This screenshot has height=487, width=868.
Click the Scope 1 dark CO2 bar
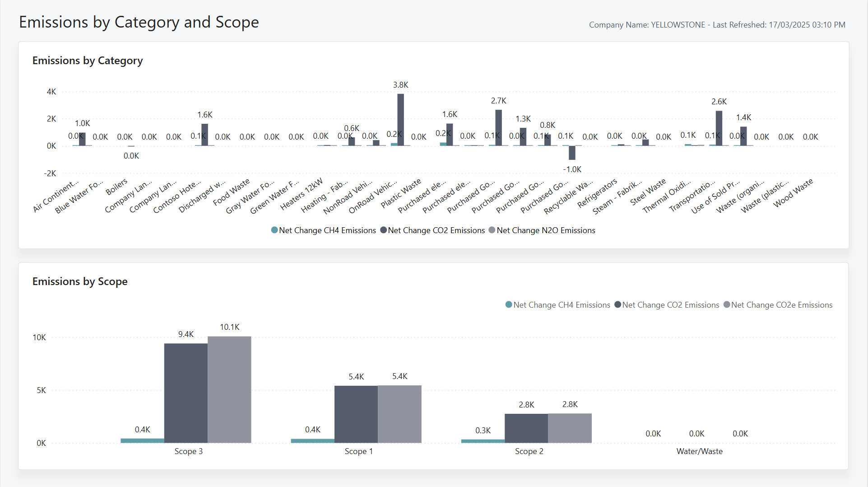(x=356, y=414)
